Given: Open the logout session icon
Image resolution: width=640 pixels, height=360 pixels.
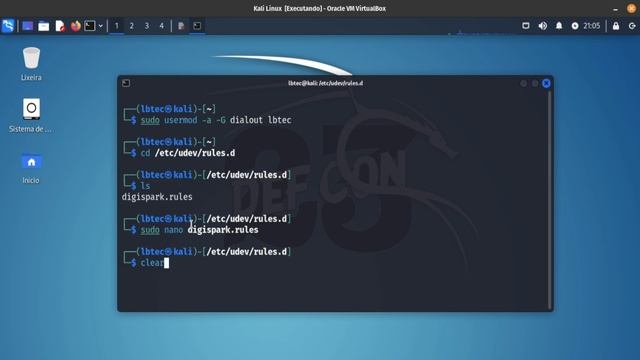Looking at the screenshot, I should (632, 26).
